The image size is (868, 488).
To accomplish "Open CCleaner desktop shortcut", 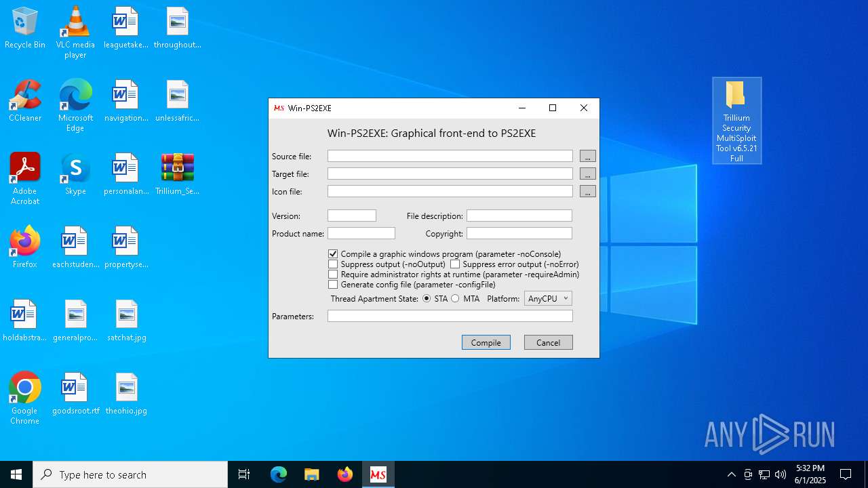I will (25, 102).
